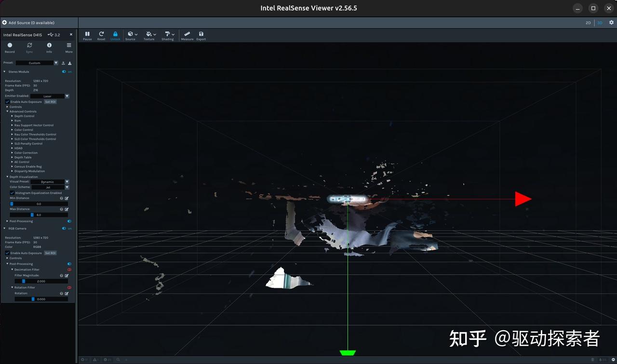Uncheck Stereo Module Enable Auto Exposure
Viewport: 617px width, 364px height.
pos(7,102)
